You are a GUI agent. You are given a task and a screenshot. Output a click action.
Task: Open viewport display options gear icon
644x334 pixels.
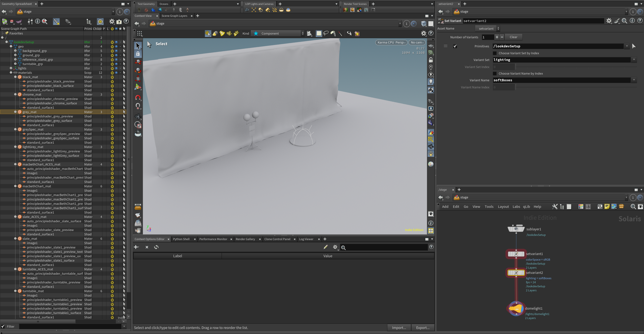(423, 33)
